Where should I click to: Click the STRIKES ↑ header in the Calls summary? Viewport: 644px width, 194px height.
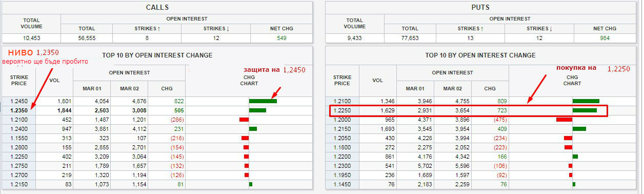(147, 29)
